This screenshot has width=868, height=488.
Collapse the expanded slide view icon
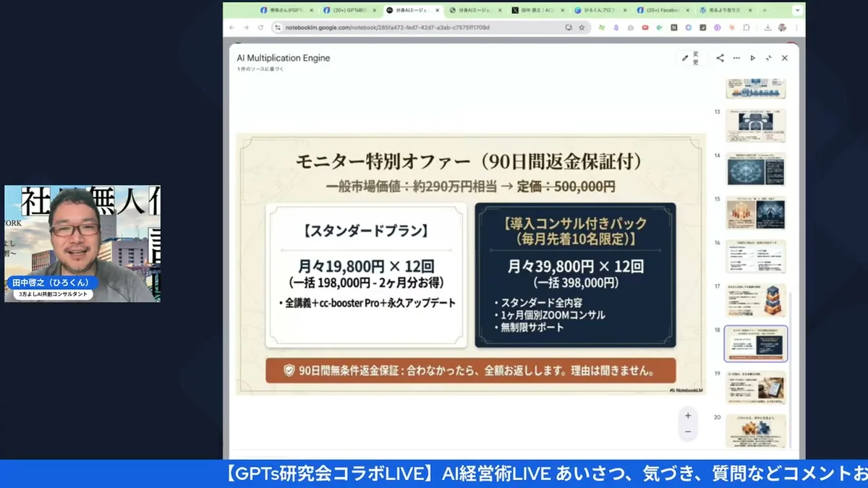(770, 58)
